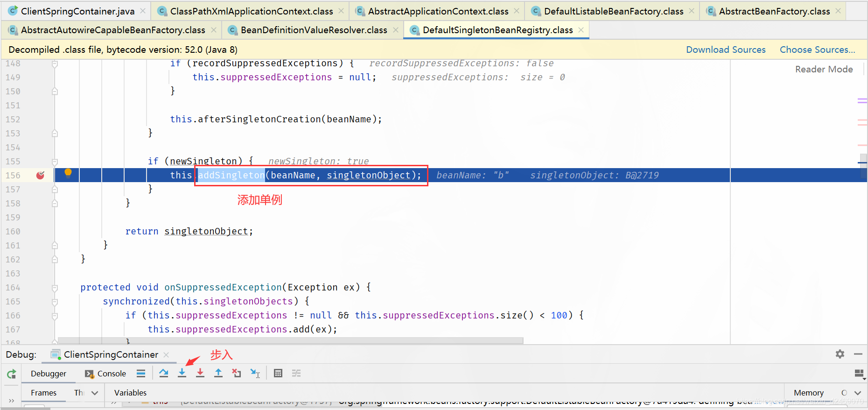The width and height of the screenshot is (868, 410).
Task: Click Show Execution Point icon
Action: click(x=141, y=373)
